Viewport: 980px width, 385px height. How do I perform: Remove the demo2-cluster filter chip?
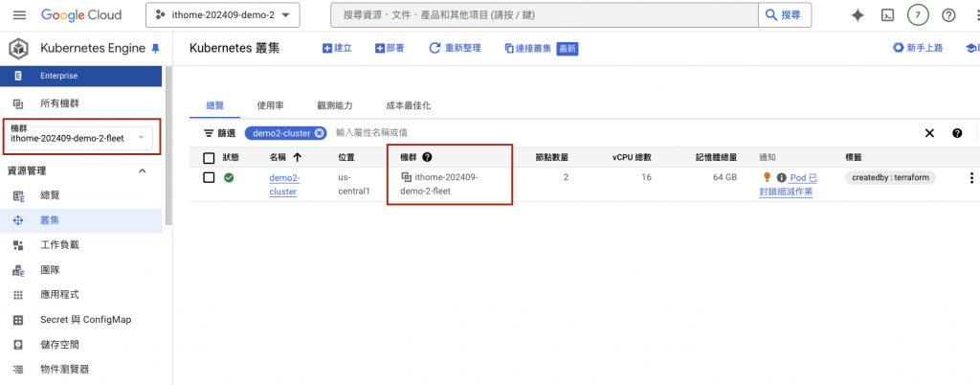coord(319,133)
